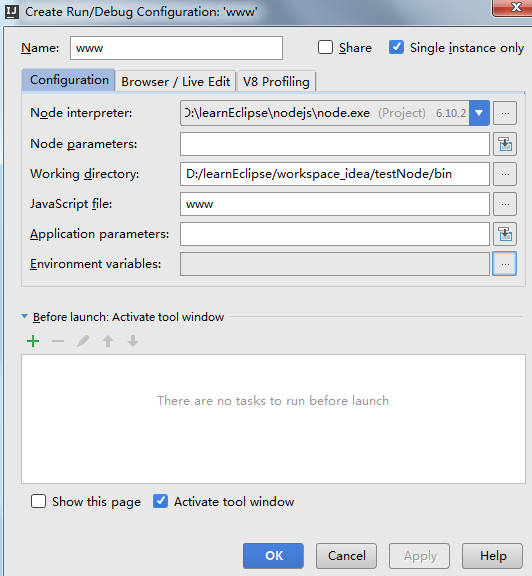532x576 pixels.
Task: Open the V8 Profiling tab
Action: pos(276,81)
